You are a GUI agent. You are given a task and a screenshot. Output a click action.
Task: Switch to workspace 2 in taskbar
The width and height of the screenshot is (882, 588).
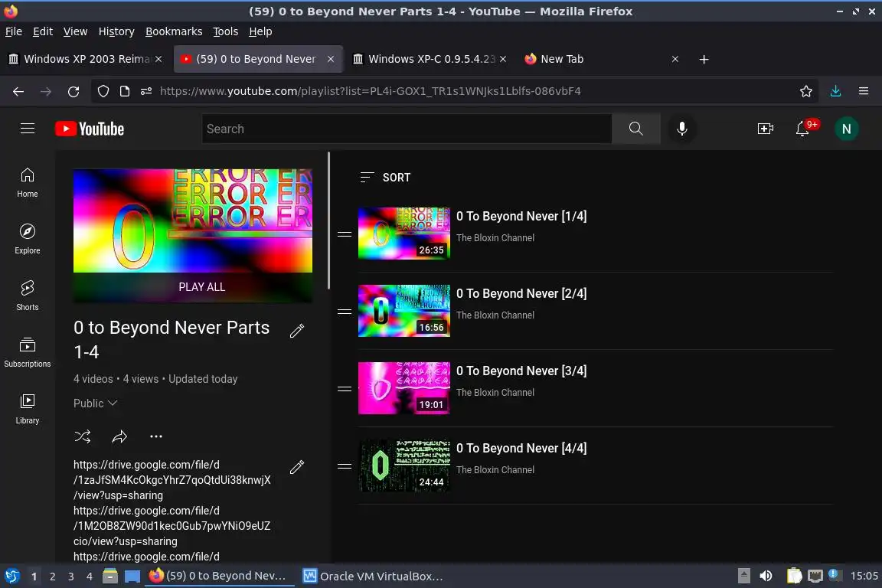(x=52, y=577)
